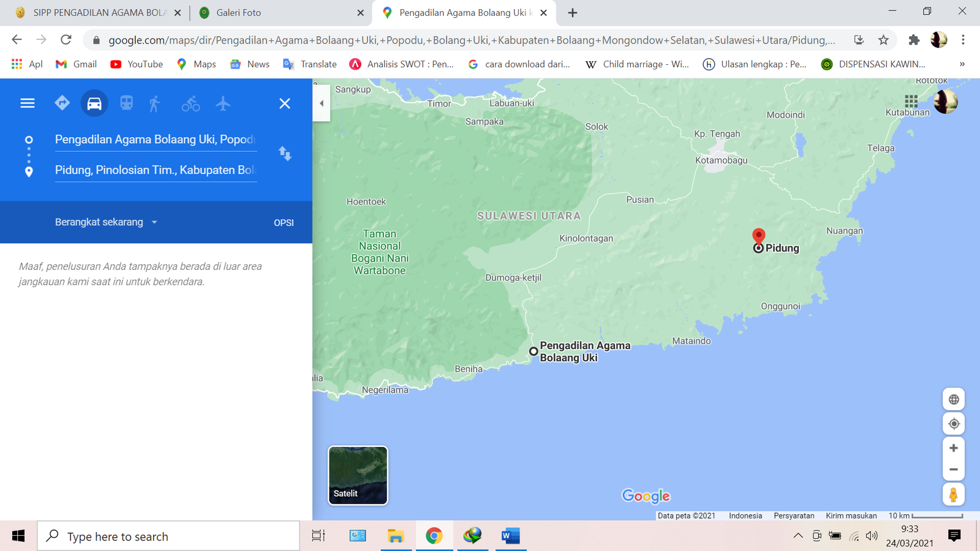980x551 pixels.
Task: Open OPSI route options
Action: pyautogui.click(x=284, y=223)
